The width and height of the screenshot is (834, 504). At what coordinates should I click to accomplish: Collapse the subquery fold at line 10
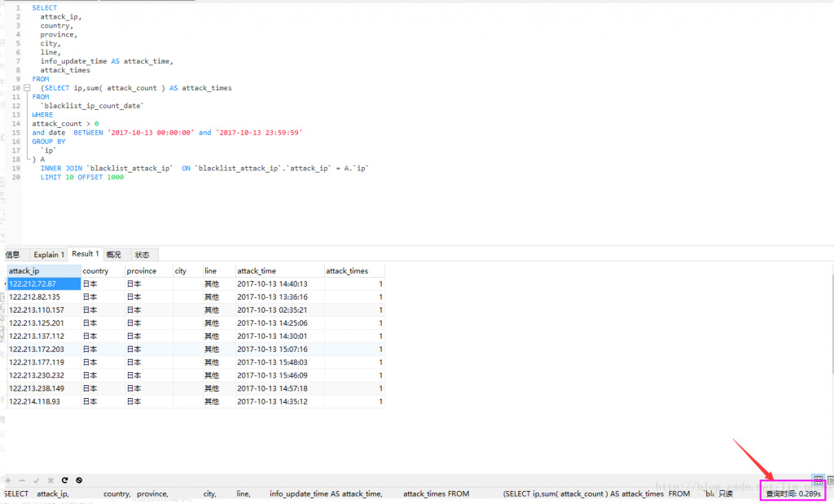(x=27, y=88)
